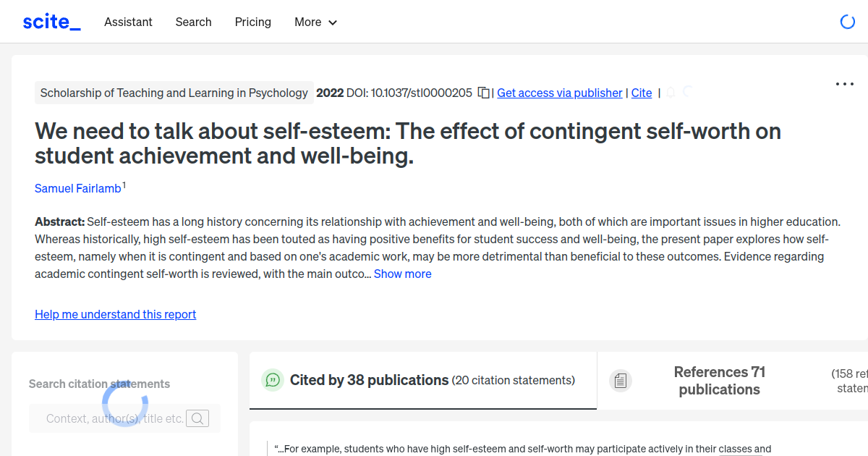Open the notification bell icon
This screenshot has width=868, height=456.
(x=670, y=93)
